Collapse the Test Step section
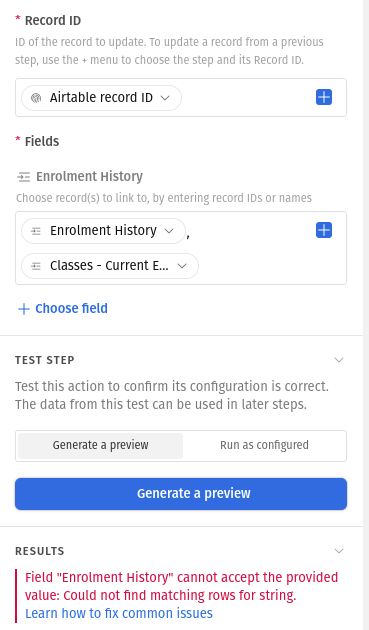 (x=339, y=360)
